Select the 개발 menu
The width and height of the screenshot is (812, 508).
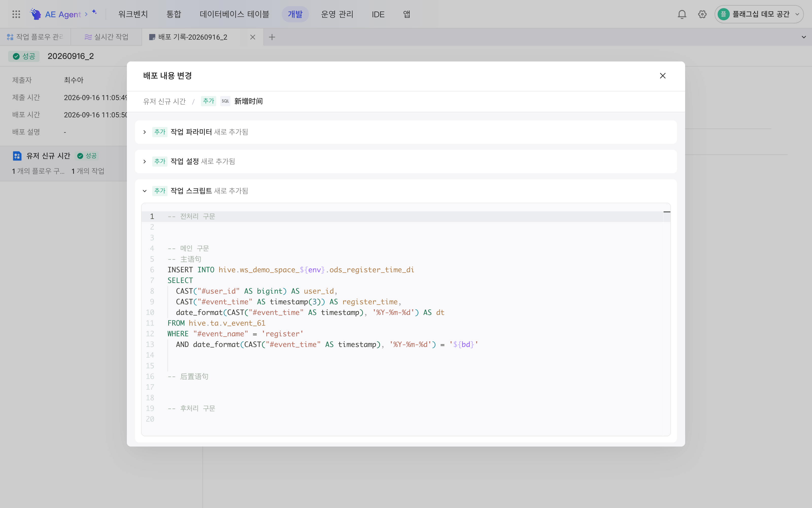tap(295, 14)
